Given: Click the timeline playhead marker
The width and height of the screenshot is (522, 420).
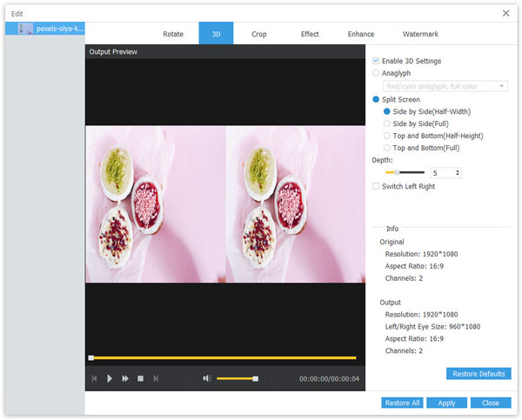Looking at the screenshot, I should [90, 357].
